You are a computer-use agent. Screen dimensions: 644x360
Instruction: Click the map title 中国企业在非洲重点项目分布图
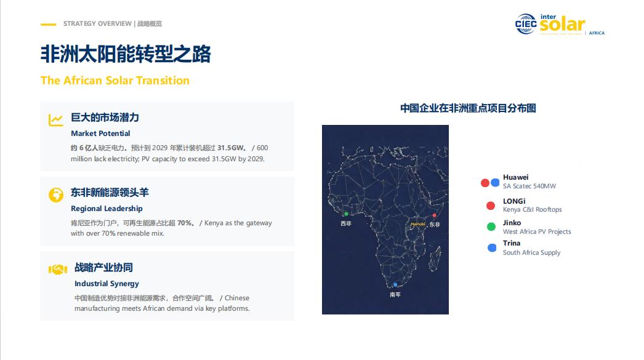(468, 108)
